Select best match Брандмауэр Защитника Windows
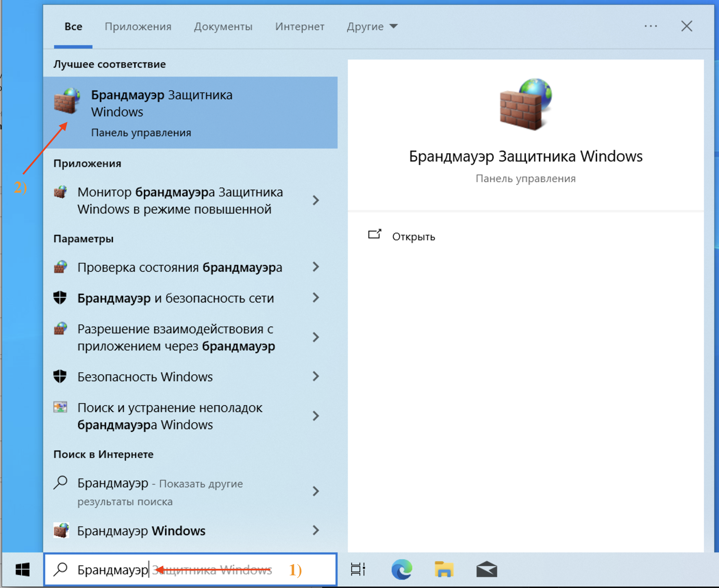 tap(190, 113)
